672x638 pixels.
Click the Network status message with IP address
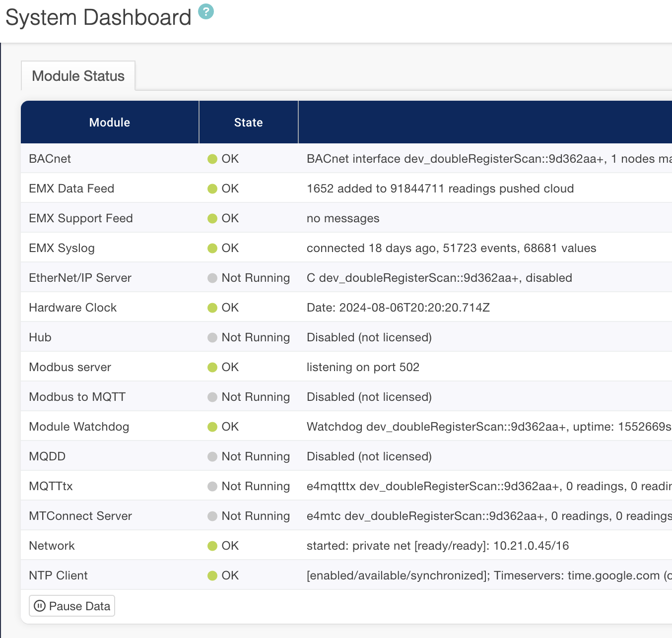click(437, 546)
